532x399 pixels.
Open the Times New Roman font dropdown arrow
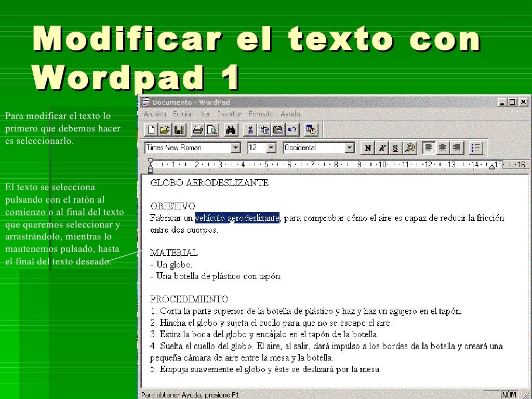click(235, 148)
